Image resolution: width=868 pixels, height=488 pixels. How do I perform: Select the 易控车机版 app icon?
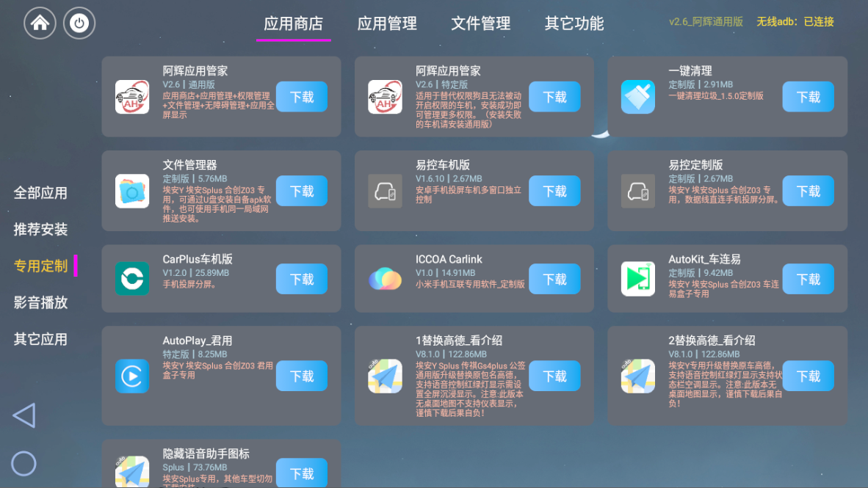click(x=386, y=191)
